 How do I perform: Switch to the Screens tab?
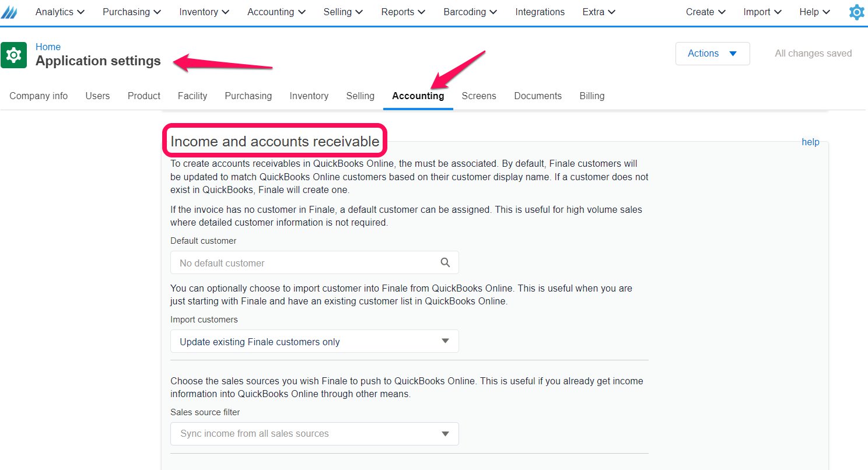[x=479, y=96]
